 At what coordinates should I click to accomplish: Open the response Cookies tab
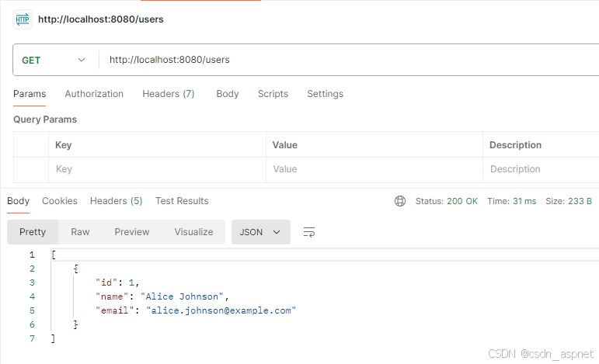[x=60, y=201]
